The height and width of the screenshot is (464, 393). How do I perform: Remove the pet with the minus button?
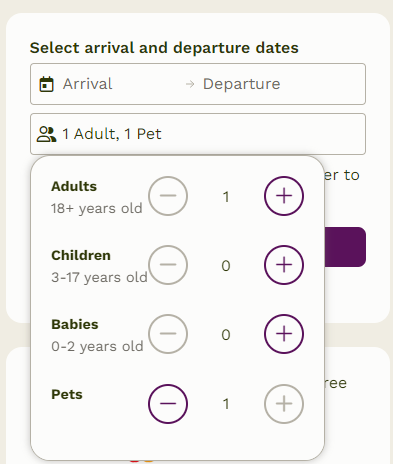[x=168, y=404]
